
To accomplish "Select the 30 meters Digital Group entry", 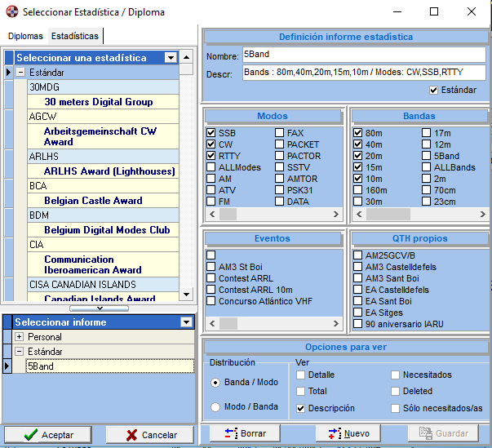I will (99, 102).
